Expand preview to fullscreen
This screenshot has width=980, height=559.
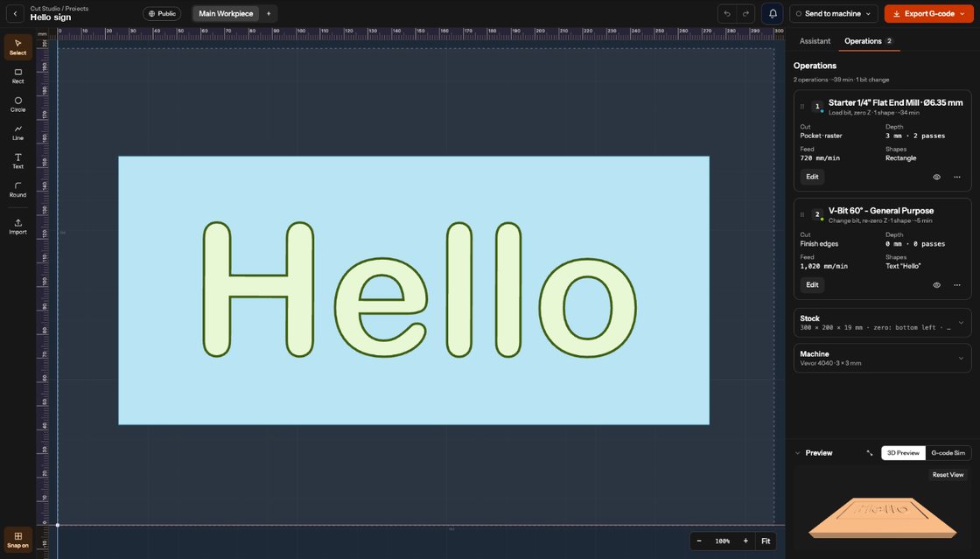tap(870, 453)
